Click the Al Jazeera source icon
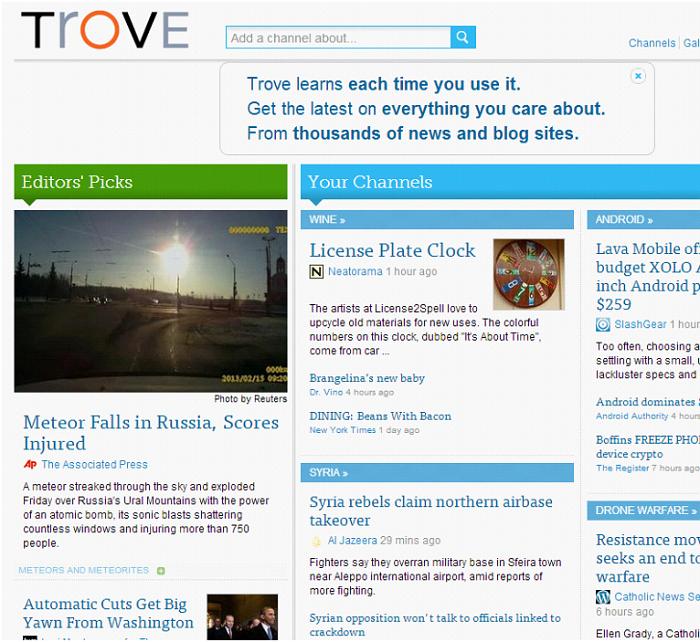Image resolution: width=700 pixels, height=642 pixels. coord(316,541)
